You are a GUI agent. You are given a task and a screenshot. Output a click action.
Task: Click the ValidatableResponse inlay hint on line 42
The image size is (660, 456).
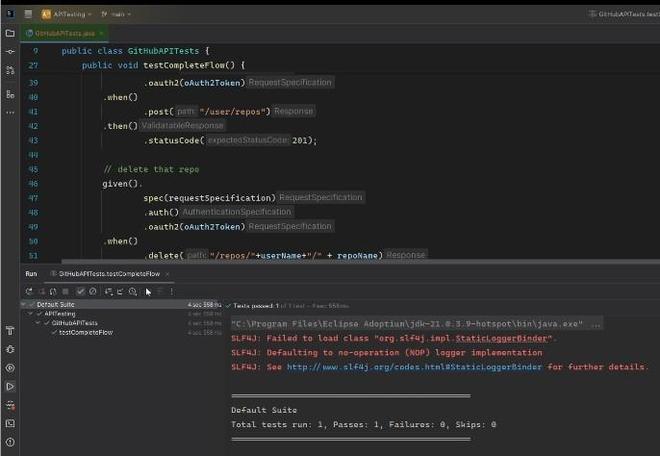182,125
